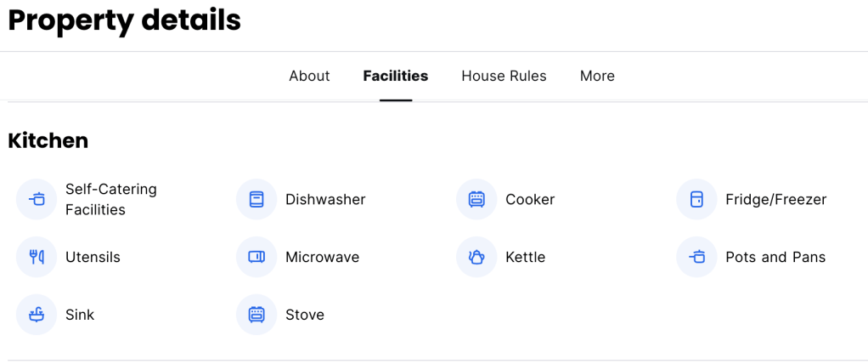The height and width of the screenshot is (364, 868).
Task: Click the Fridge/Freezer icon
Action: pyautogui.click(x=696, y=200)
